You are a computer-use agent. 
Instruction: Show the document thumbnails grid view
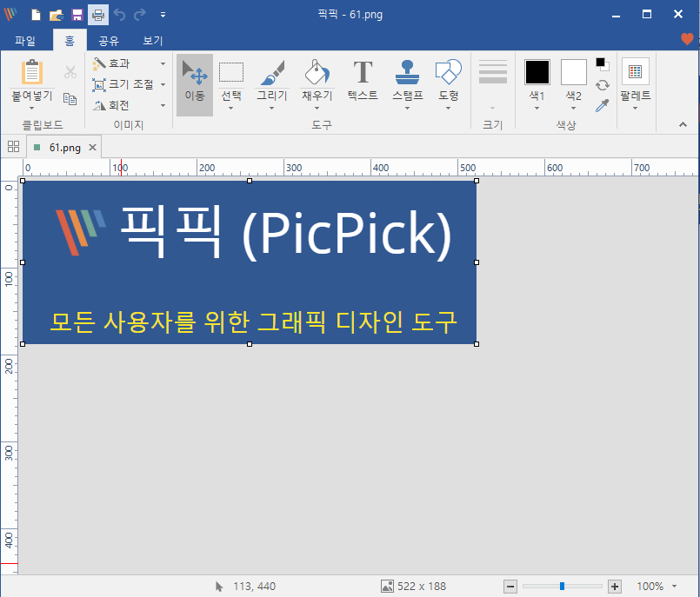click(13, 146)
